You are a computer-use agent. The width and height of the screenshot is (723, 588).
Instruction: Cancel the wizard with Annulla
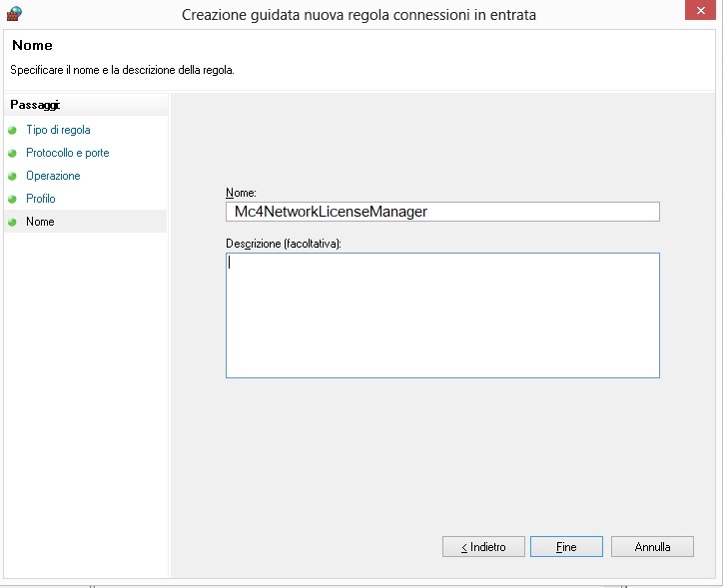click(651, 547)
